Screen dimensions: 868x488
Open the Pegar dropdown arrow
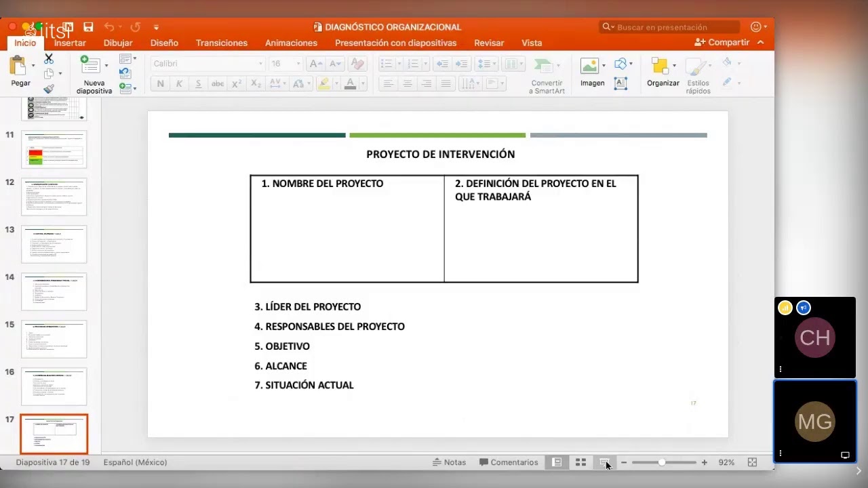33,66
